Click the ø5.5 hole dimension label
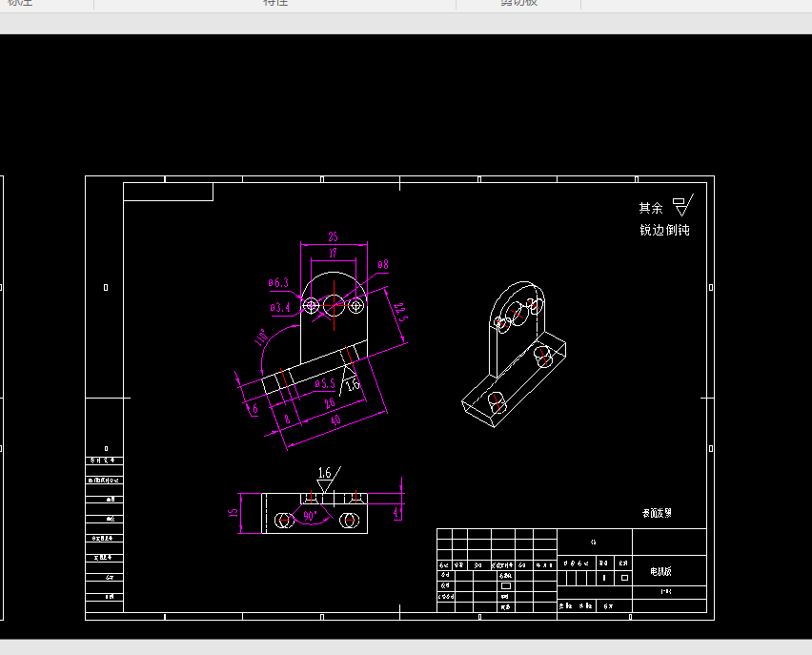This screenshot has width=812, height=655. click(x=325, y=384)
